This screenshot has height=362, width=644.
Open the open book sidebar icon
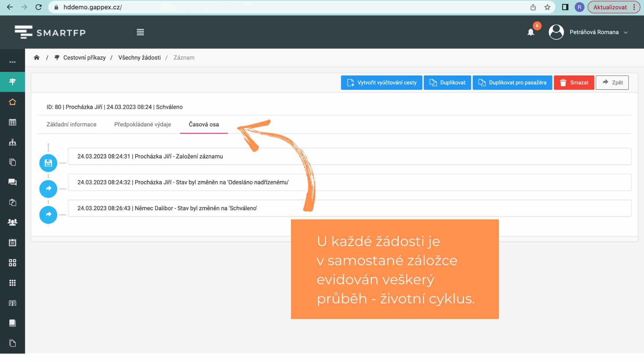pos(12,303)
